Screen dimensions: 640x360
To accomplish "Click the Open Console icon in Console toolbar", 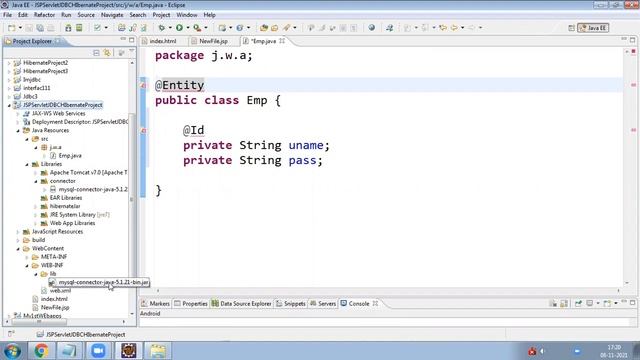I will click(608, 303).
